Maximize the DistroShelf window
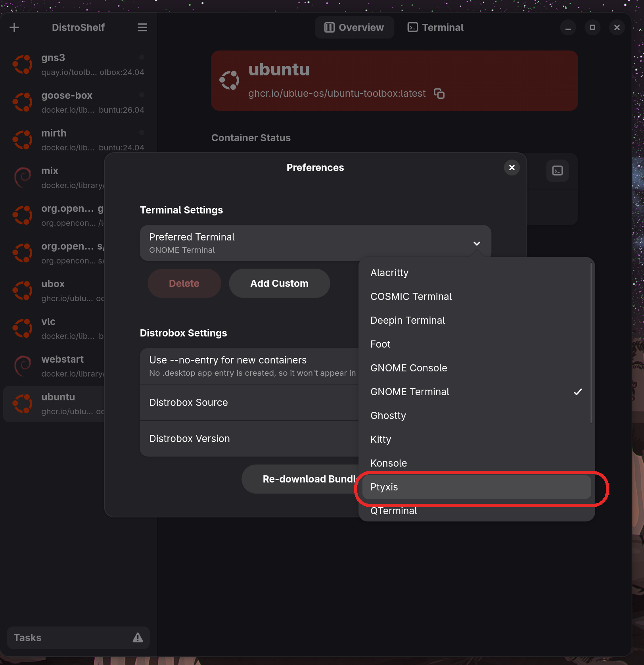This screenshot has width=644, height=665. click(x=592, y=27)
